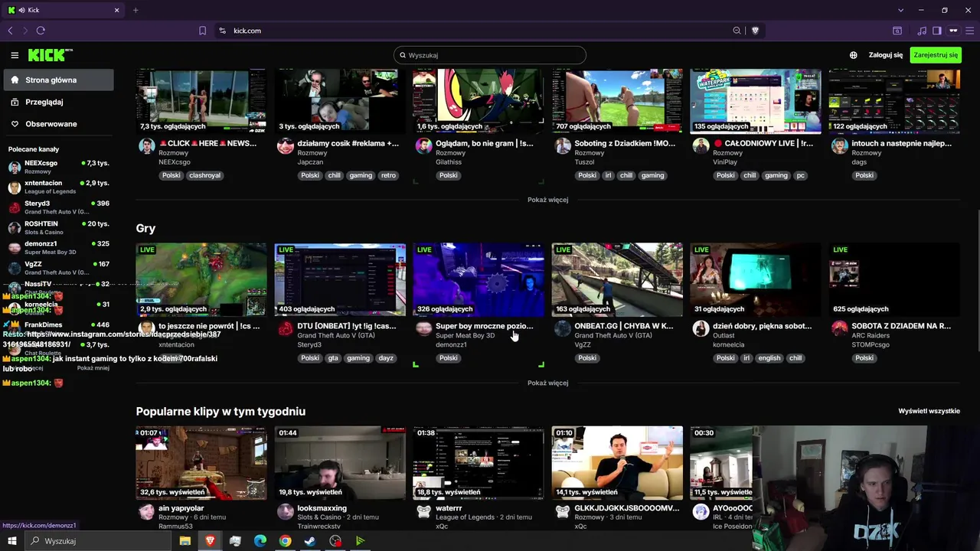Click Wyświetl wszystkie for popular clips
980x551 pixels.
coord(929,411)
